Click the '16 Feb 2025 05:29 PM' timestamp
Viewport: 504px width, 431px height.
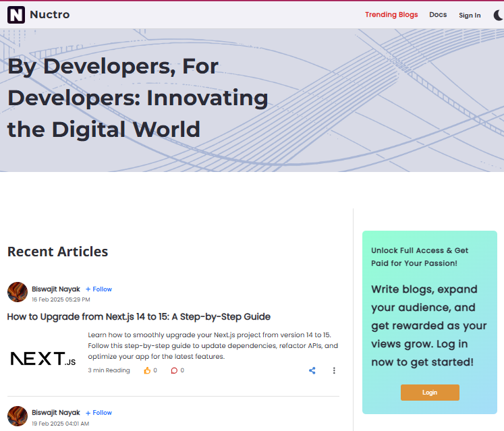(x=61, y=299)
